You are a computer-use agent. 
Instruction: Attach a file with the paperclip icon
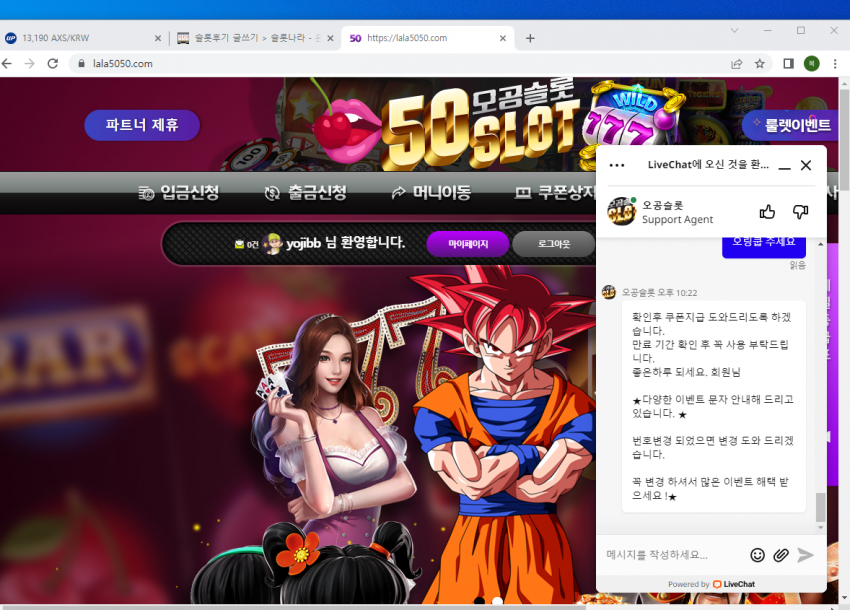(781, 555)
